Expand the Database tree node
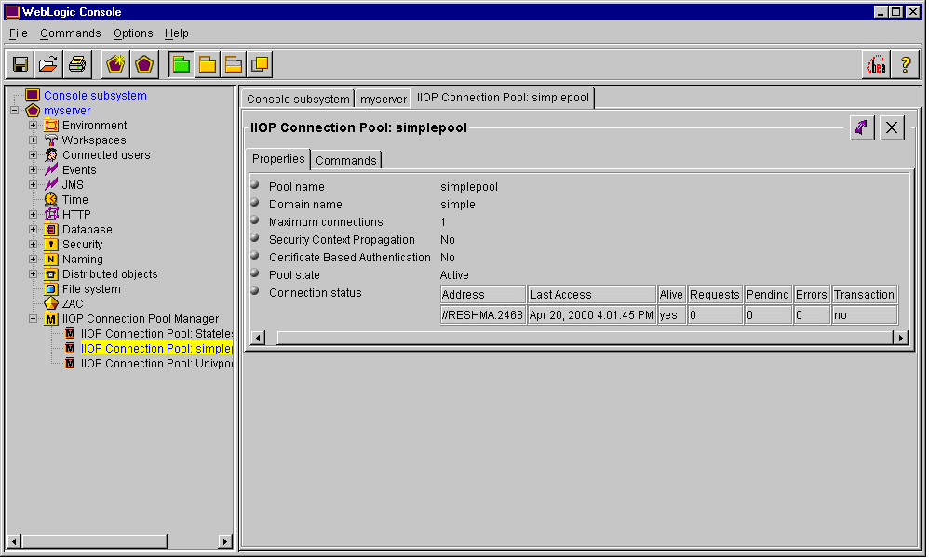This screenshot has width=929, height=560. coord(34,230)
